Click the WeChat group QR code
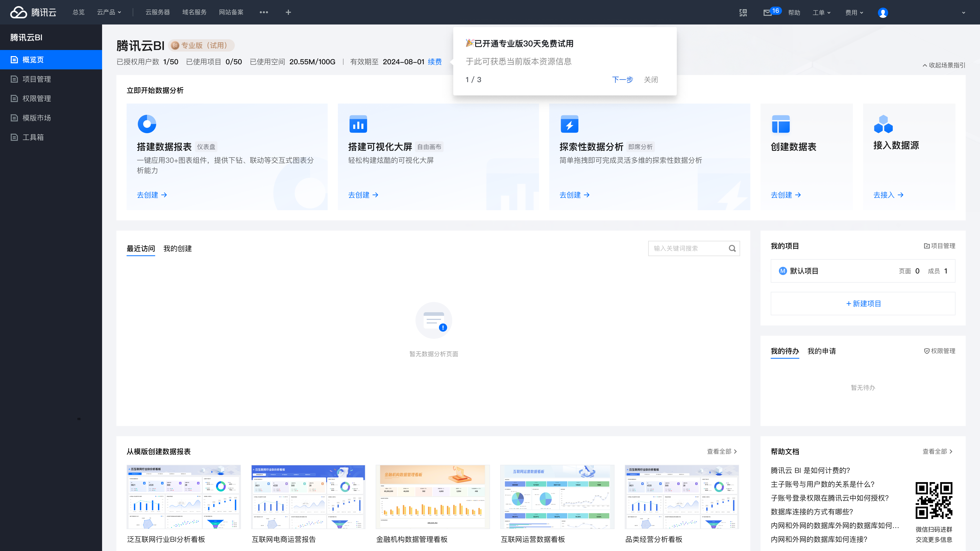 (934, 500)
